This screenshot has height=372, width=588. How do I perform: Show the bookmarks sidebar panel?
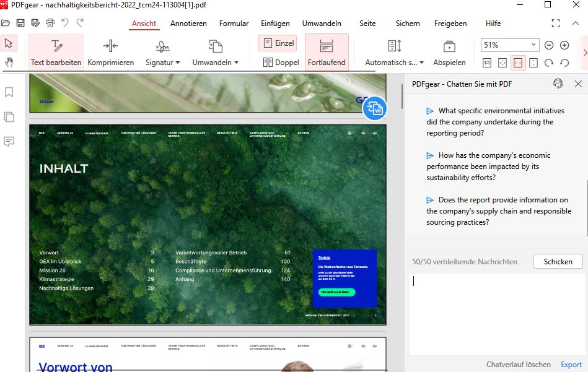click(9, 92)
